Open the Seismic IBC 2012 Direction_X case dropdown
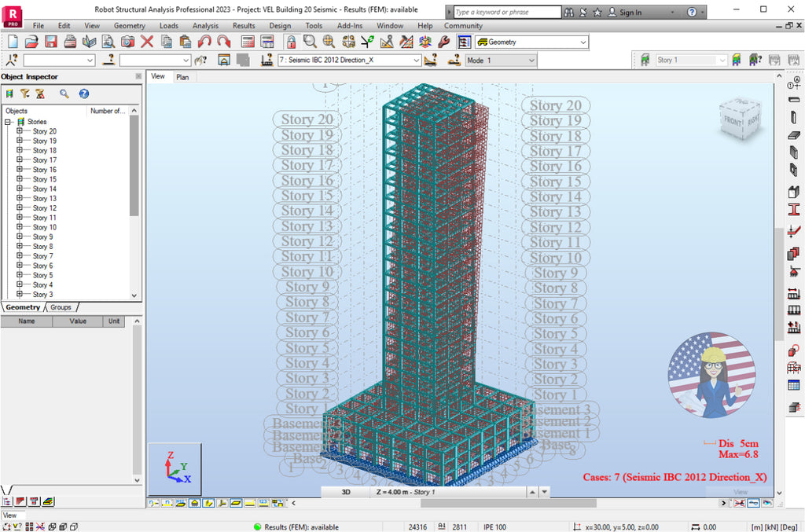 (417, 60)
